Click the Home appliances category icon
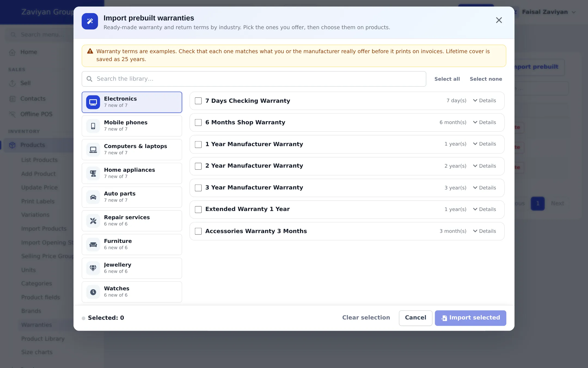Viewport: 588px width, 368px height. click(93, 173)
